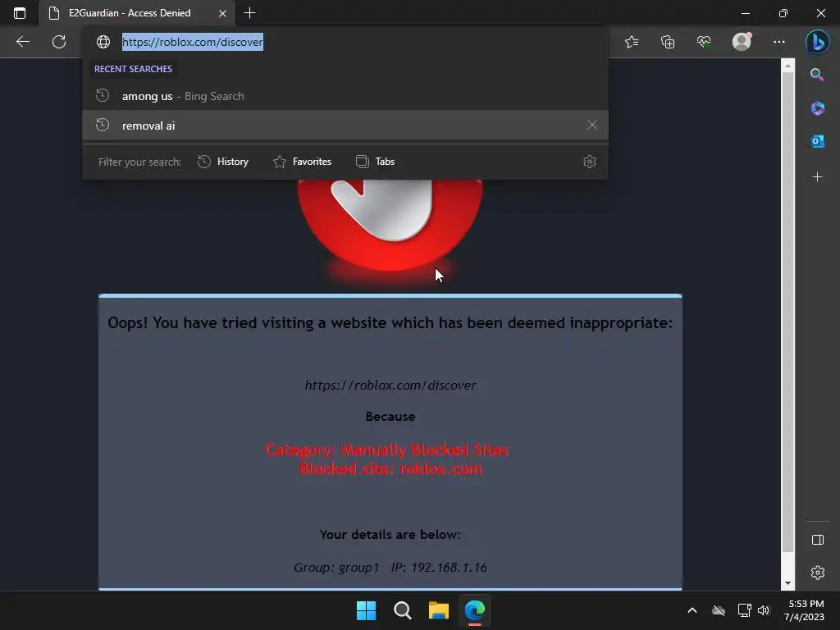Open Windows taskbar Search
Screen dimensions: 840x630
(402, 610)
